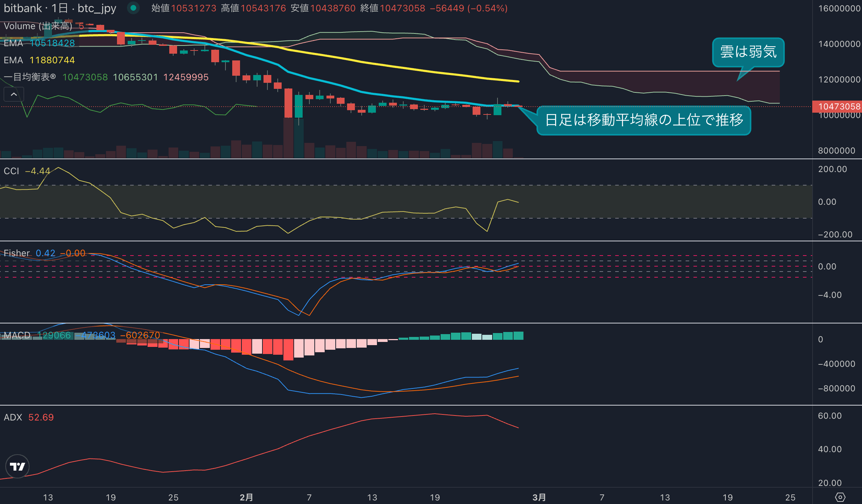Select the 雲は弱気 callout annotation
The height and width of the screenshot is (504, 862).
pos(748,52)
